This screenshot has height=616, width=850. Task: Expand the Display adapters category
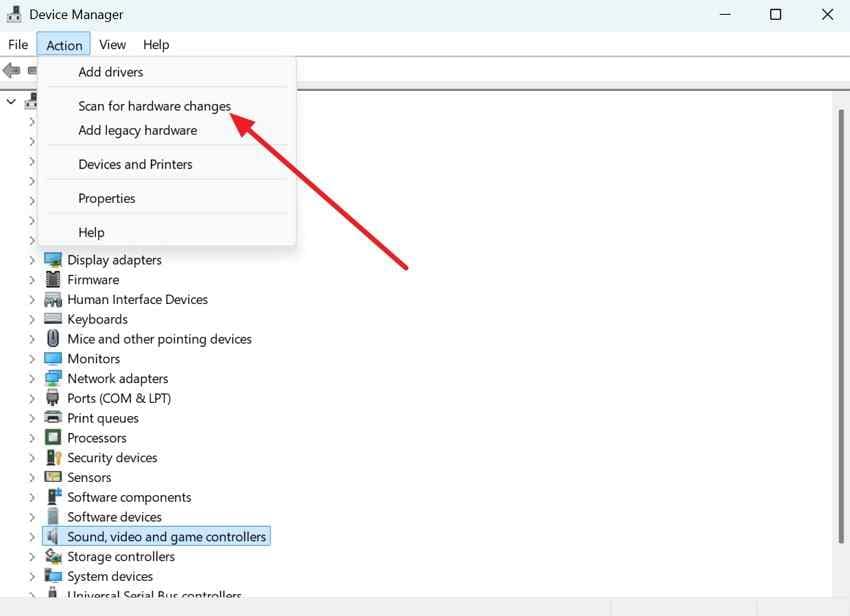(32, 260)
